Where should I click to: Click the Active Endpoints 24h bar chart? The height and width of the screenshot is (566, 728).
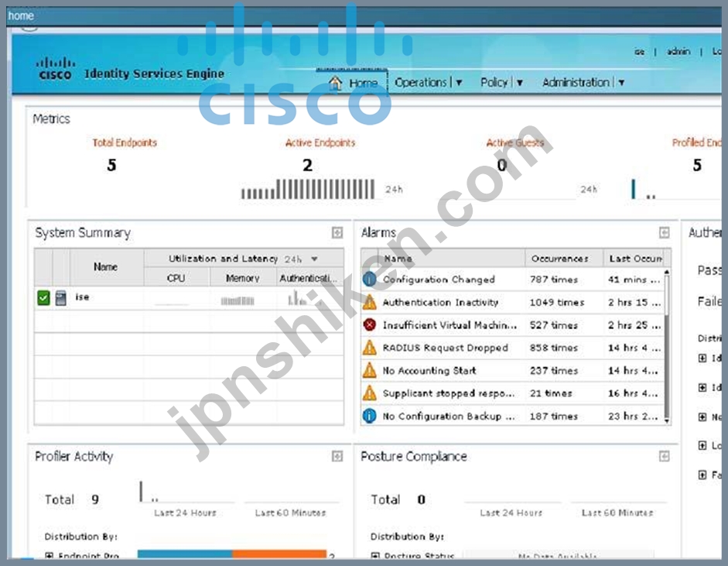point(308,189)
